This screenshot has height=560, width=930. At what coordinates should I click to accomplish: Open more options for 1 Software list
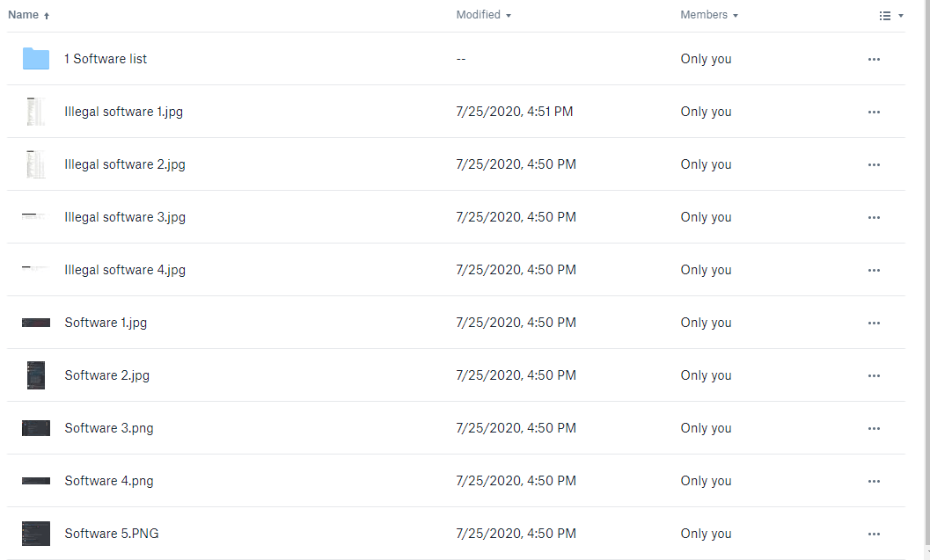tap(874, 59)
